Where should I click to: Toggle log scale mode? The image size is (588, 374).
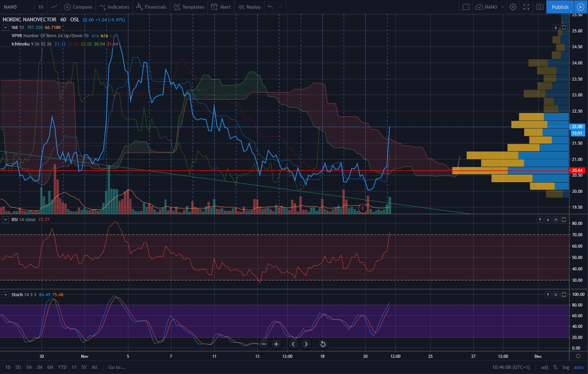(566, 367)
